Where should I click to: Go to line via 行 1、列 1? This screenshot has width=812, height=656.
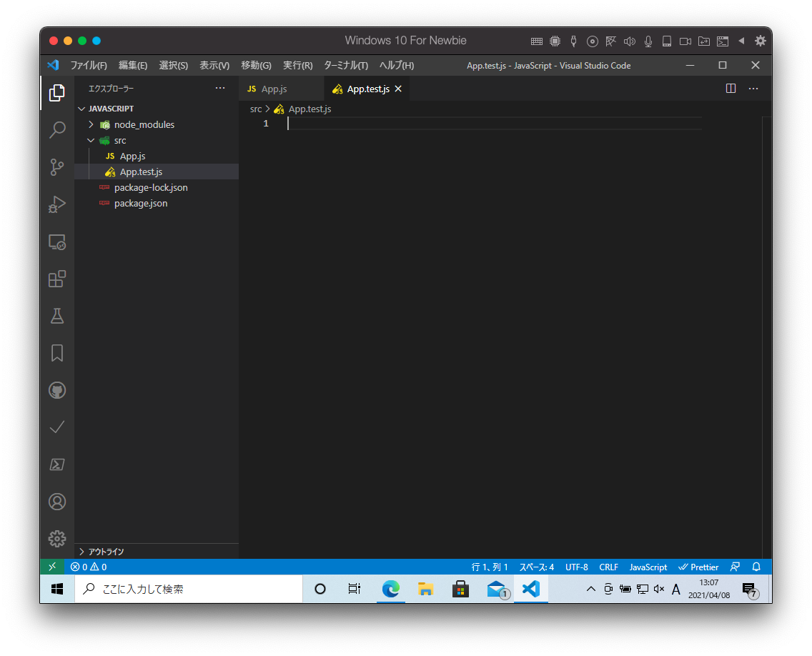490,567
